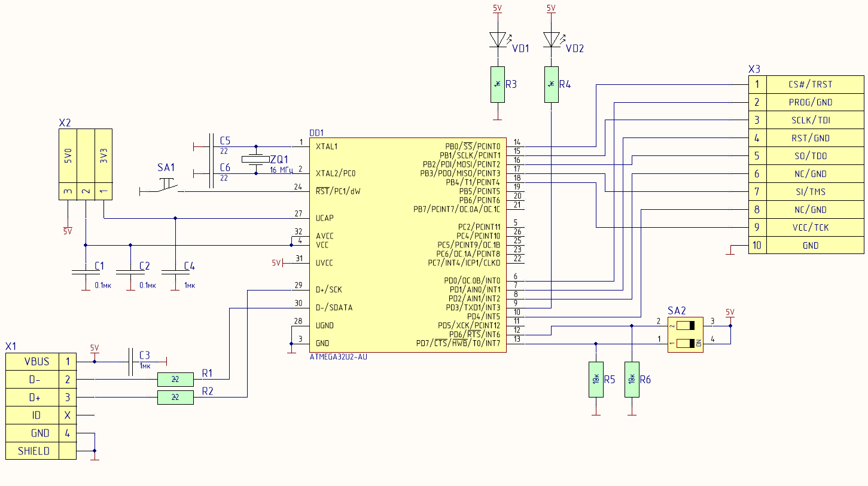Viewport: 868px width, 486px height.
Task: Click the ATMEGA32U2-AU part label
Action: [338, 357]
